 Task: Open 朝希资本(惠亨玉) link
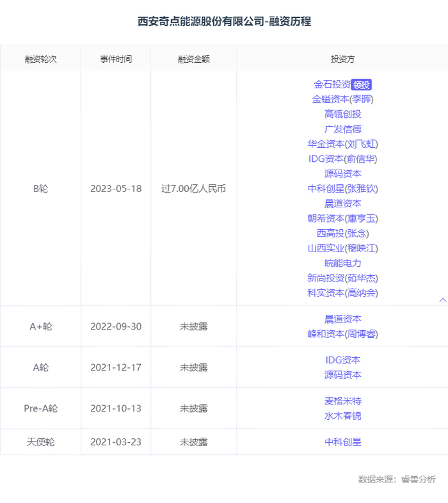tap(343, 218)
